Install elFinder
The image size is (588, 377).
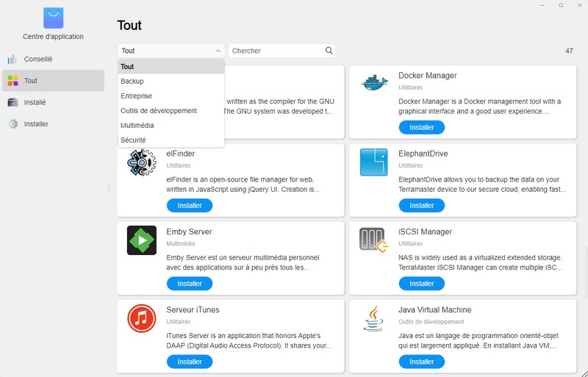click(190, 206)
